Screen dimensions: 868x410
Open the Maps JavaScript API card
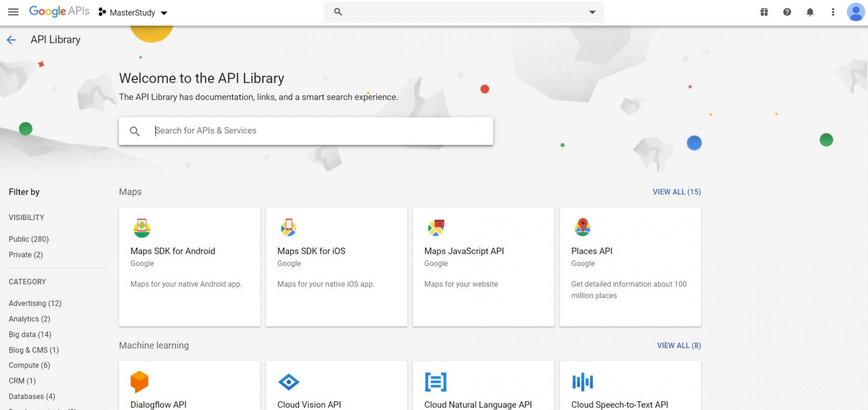483,266
